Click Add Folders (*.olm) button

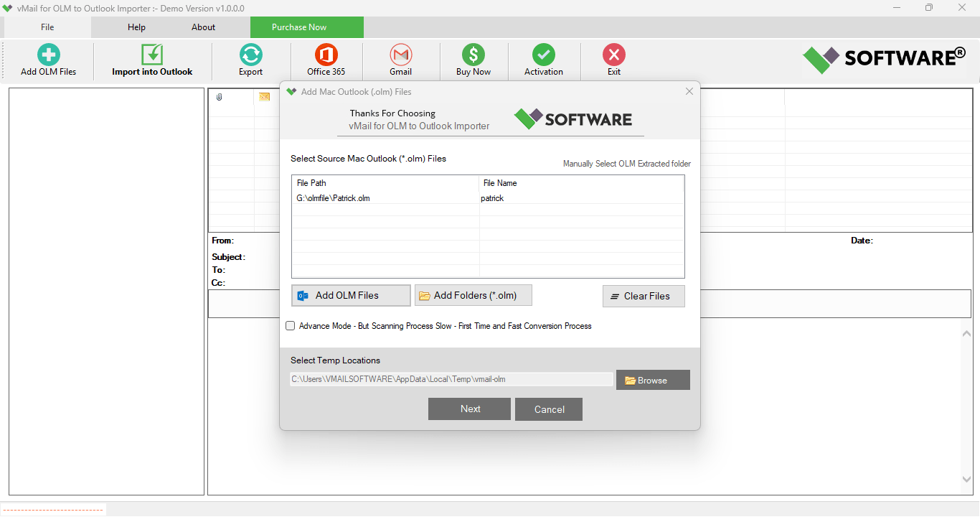tap(473, 295)
